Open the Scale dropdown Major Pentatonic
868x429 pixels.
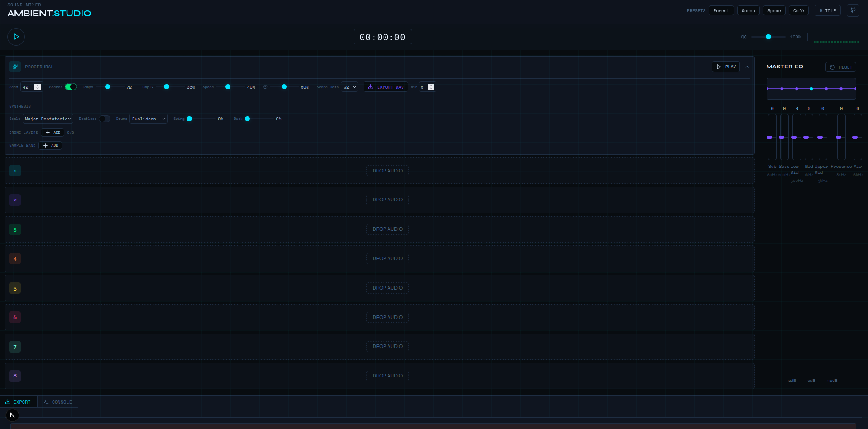pyautogui.click(x=48, y=119)
